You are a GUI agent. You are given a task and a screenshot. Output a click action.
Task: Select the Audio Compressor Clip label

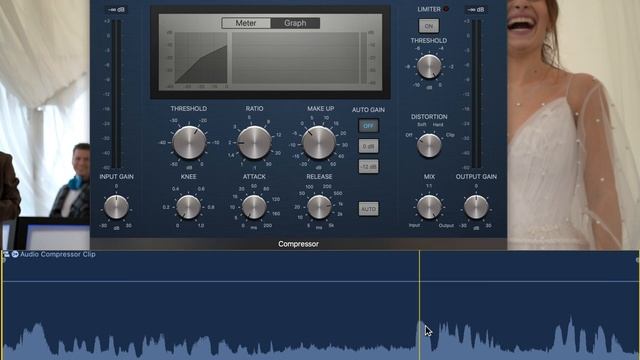(x=58, y=254)
